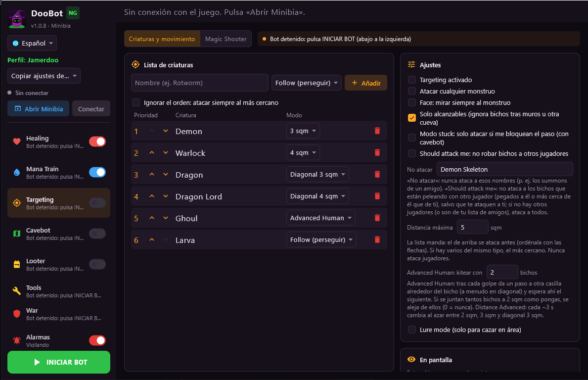Delete the Demon creature row
The height and width of the screenshot is (380, 588).
coord(377,131)
